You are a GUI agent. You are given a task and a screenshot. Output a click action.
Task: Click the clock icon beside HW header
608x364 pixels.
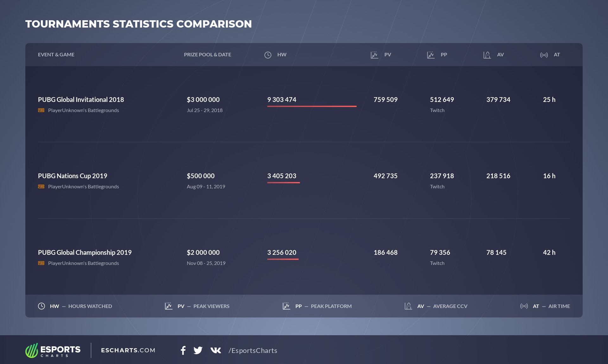268,55
